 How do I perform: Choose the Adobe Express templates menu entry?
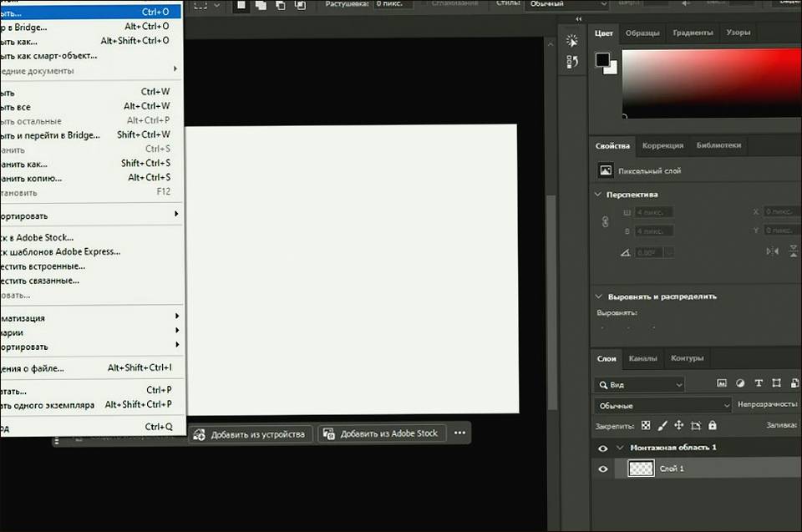point(91,251)
